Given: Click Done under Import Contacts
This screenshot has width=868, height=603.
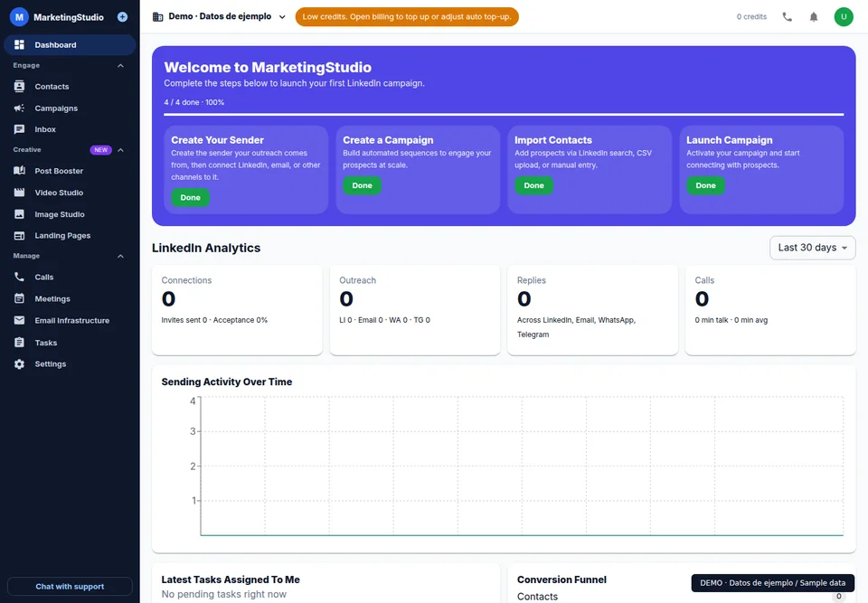Looking at the screenshot, I should click(x=533, y=185).
